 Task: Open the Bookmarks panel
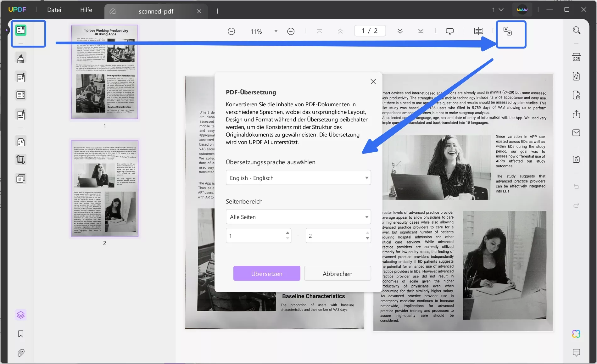click(x=20, y=334)
